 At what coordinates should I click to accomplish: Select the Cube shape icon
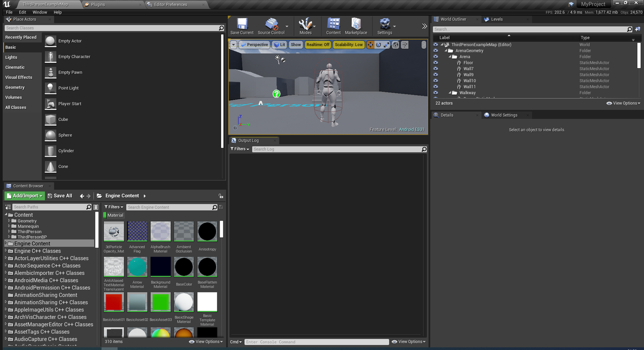tap(50, 119)
